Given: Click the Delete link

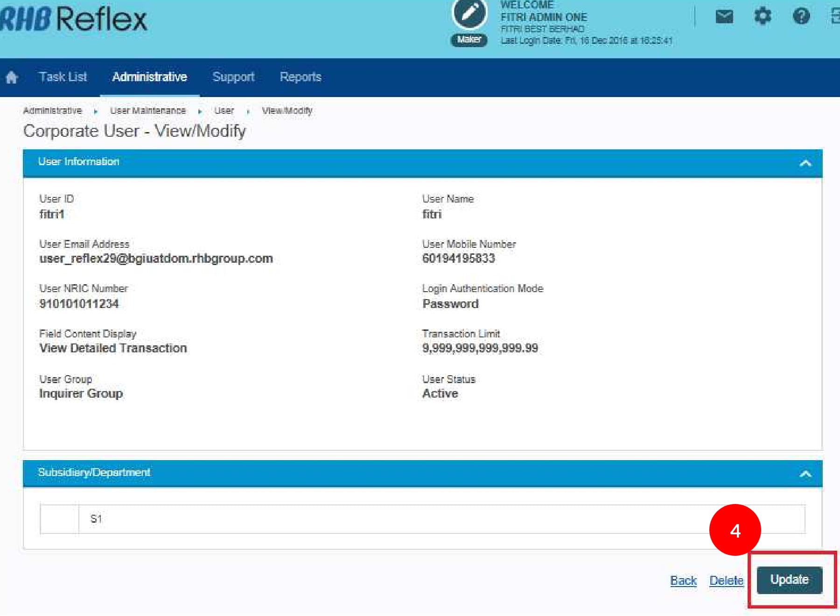Looking at the screenshot, I should [726, 581].
